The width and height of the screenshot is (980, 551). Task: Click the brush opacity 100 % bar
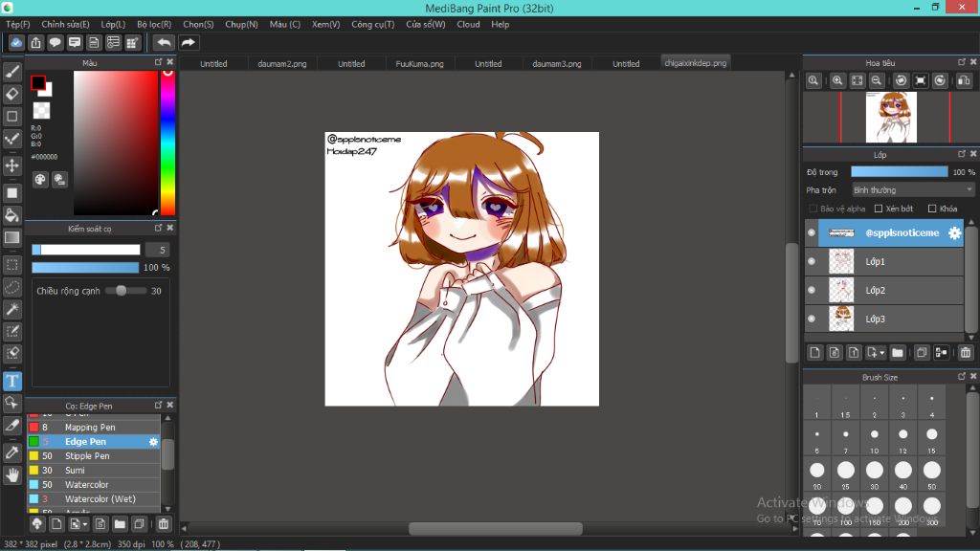click(x=85, y=268)
